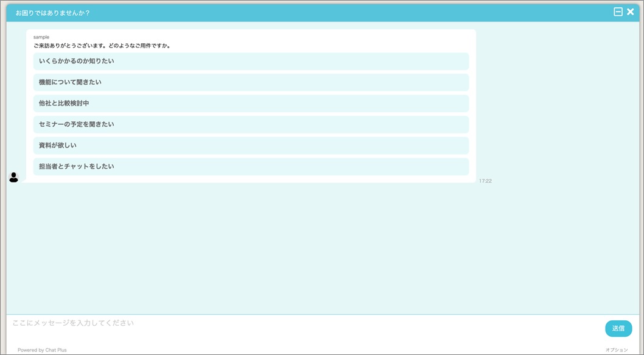The height and width of the screenshot is (355, 644).
Task: Minimize the chat window with minus icon
Action: click(x=618, y=12)
